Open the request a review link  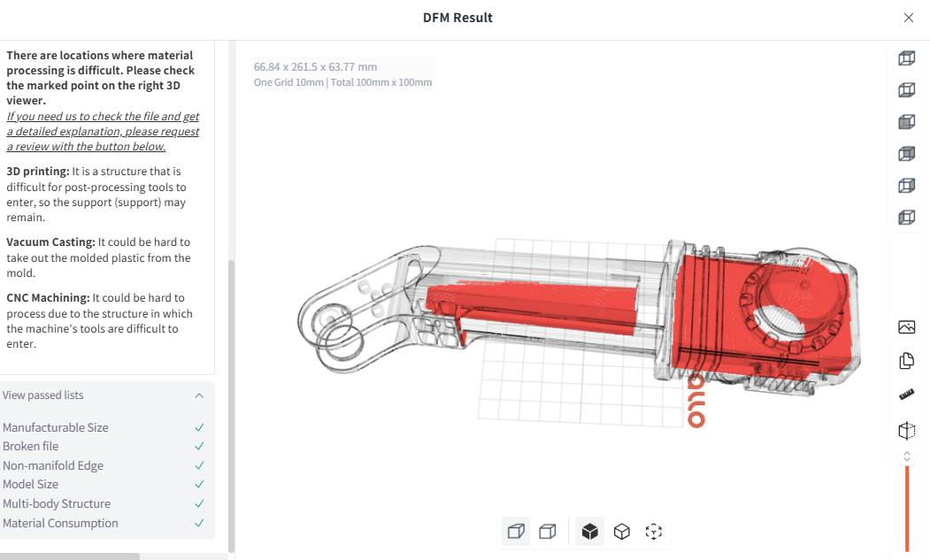click(103, 131)
